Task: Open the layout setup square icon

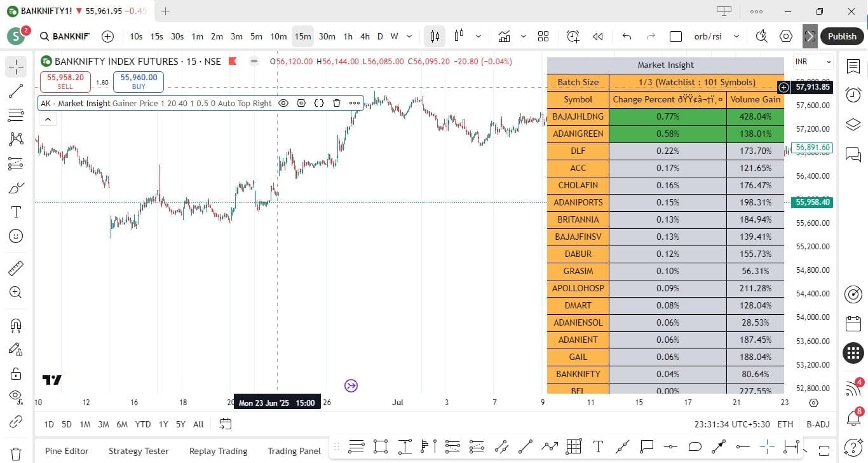Action: click(676, 36)
